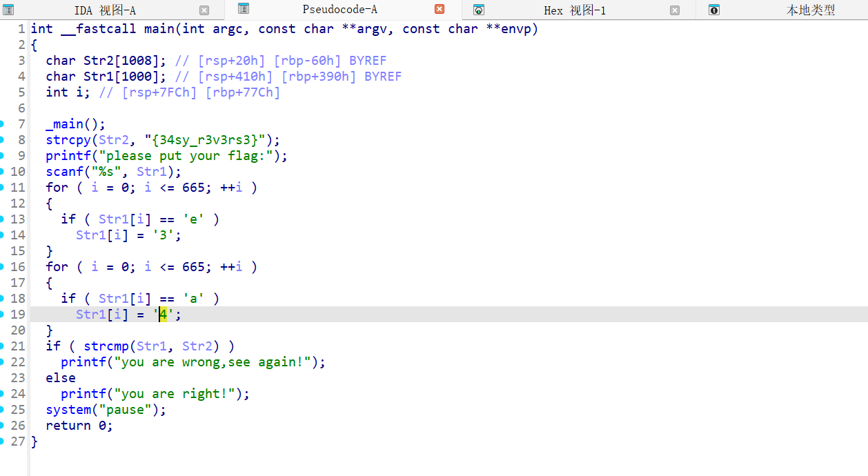
Task: Close the Pseudocode-A tab
Action: coord(440,9)
